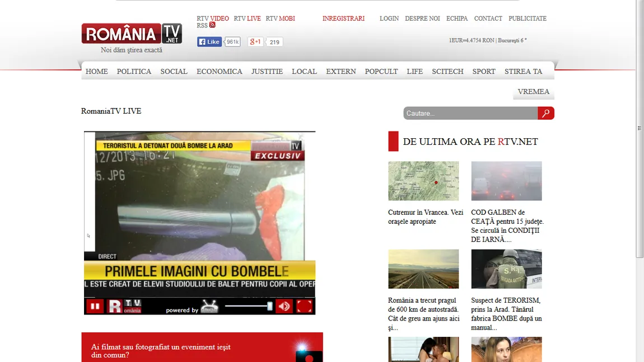The height and width of the screenshot is (362, 644).
Task: Open the POPCULT section
Action: (x=381, y=72)
